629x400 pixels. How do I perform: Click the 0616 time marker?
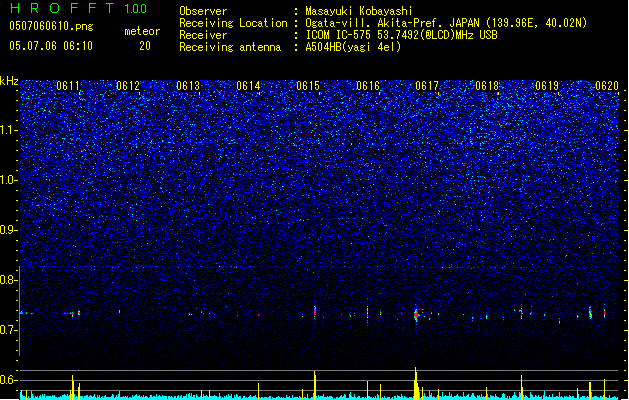(x=367, y=86)
